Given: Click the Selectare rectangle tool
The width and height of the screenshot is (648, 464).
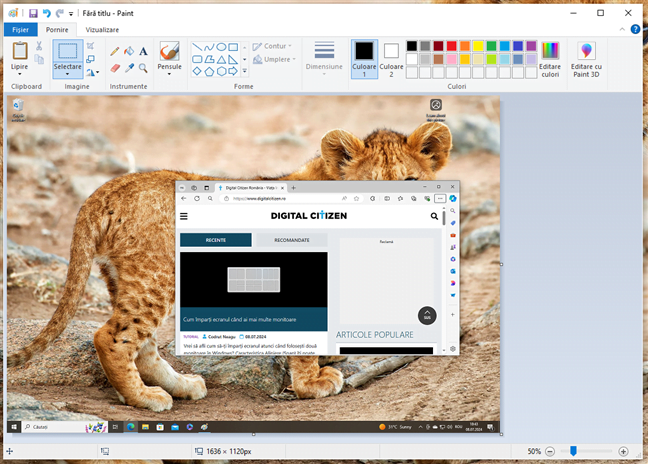Looking at the screenshot, I should click(x=68, y=51).
